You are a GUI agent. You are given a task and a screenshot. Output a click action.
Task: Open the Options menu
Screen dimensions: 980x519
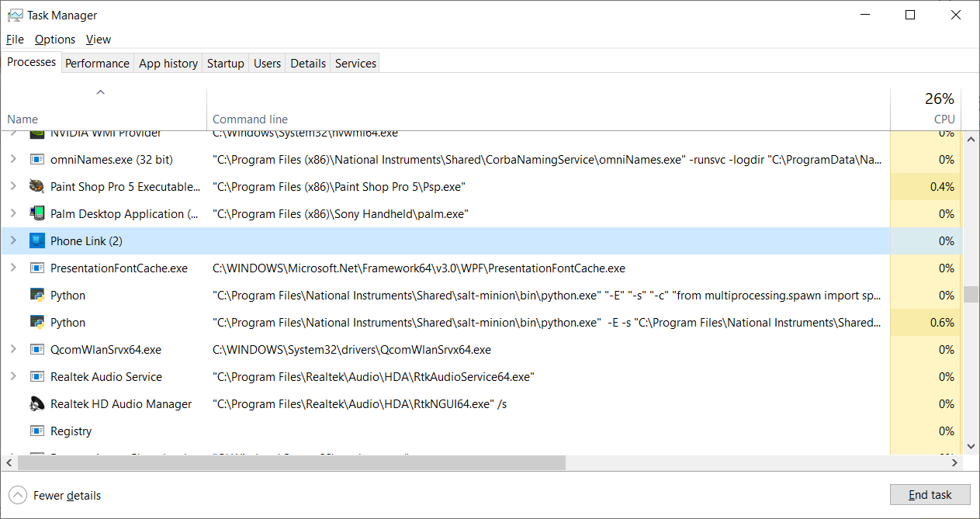pyautogui.click(x=55, y=39)
